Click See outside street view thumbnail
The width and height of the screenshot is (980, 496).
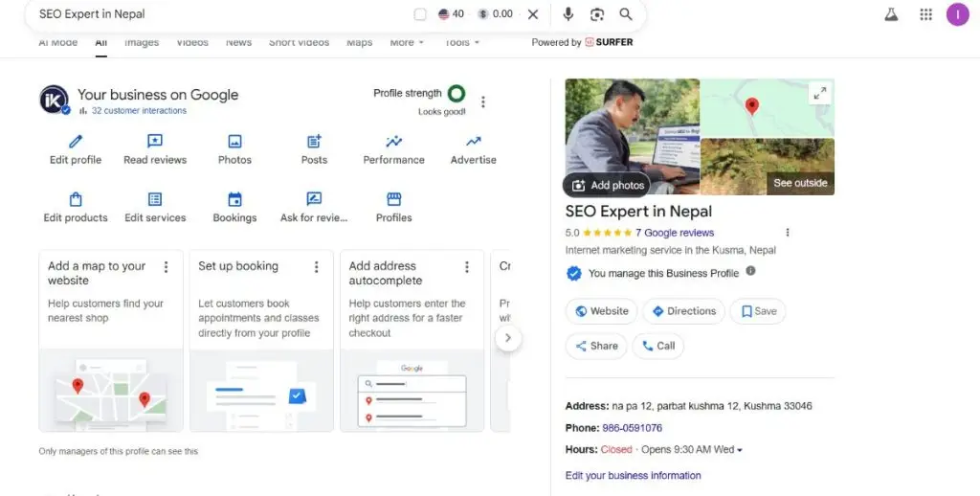click(x=768, y=167)
